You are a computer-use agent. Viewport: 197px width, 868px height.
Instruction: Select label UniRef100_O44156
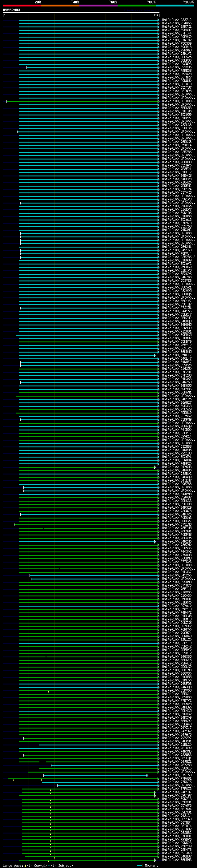pos(177,311)
